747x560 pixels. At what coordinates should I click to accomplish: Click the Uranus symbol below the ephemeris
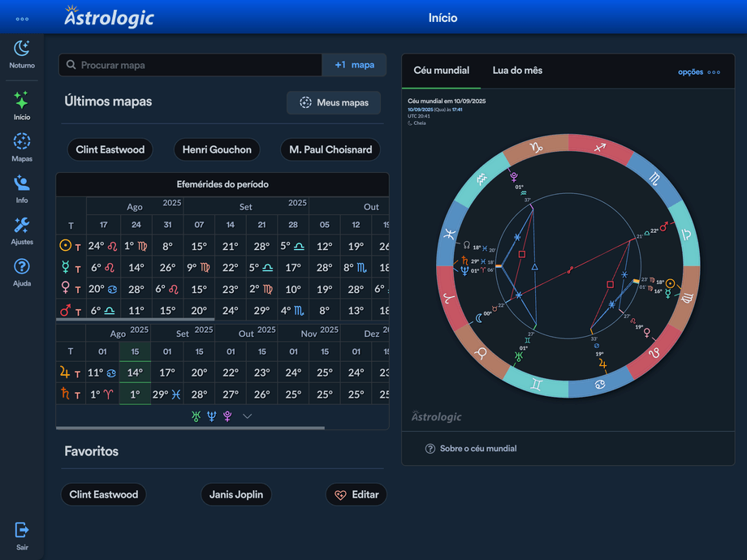coord(196,416)
